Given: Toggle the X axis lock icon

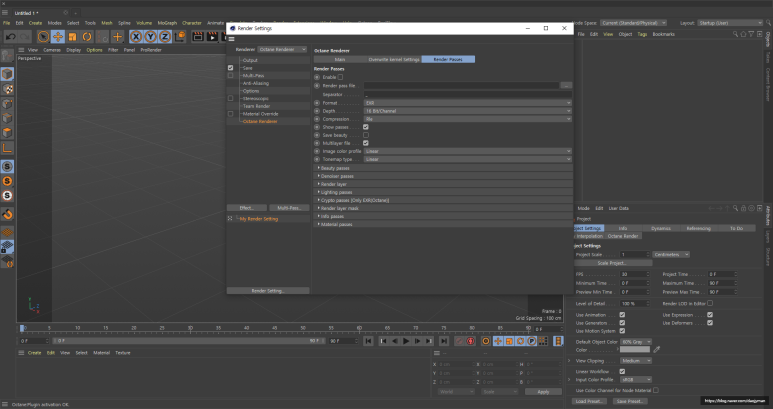Looking at the screenshot, I should click(x=136, y=36).
